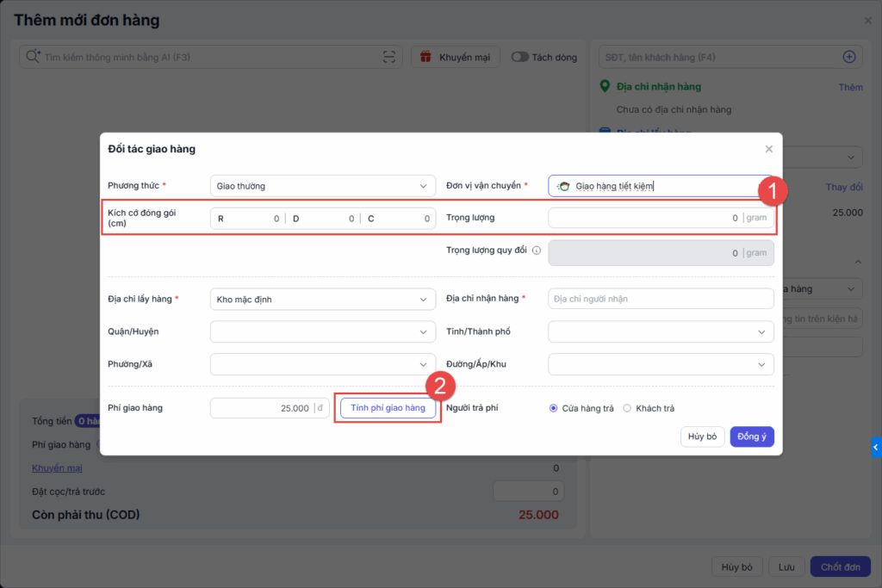Click the Trọng lượng gram input field
Viewport: 882px width, 588px height.
[x=644, y=218]
